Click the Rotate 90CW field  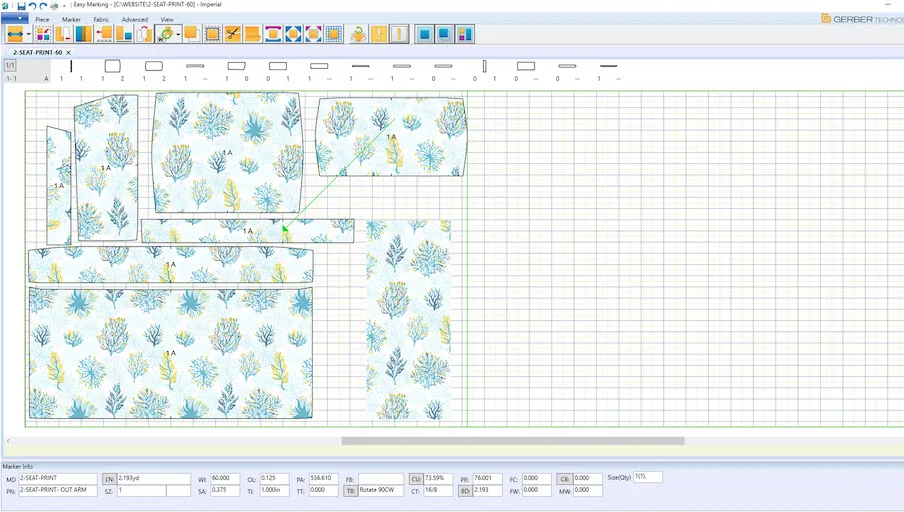[x=381, y=491]
